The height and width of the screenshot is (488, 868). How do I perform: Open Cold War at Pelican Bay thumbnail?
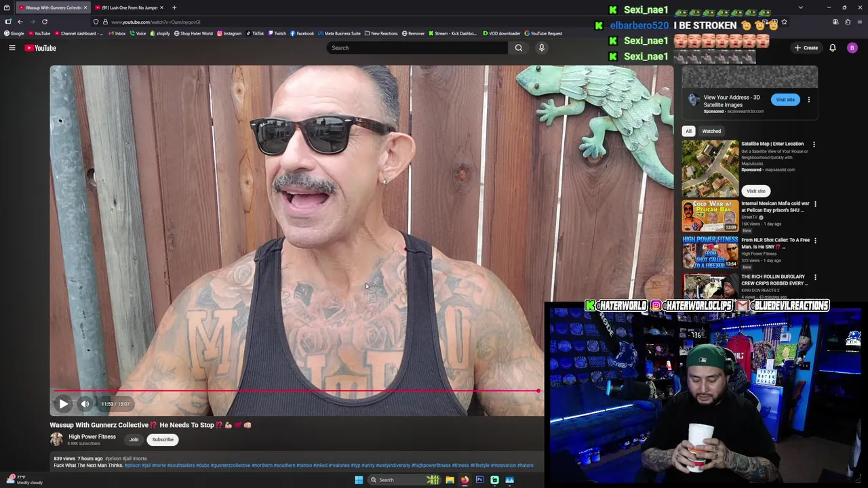(710, 216)
